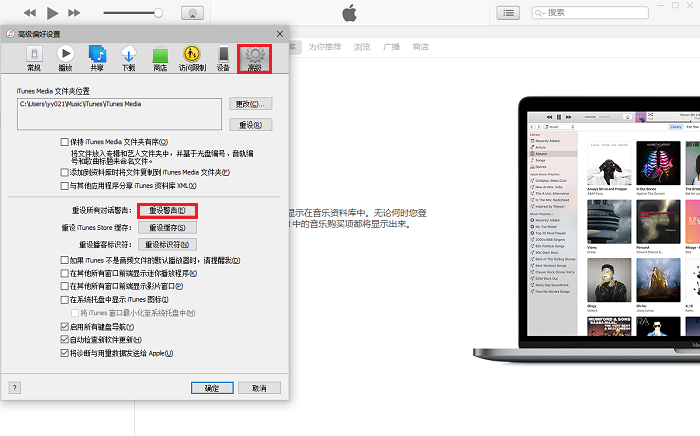Switch to the 为你推荐 tab
The height and width of the screenshot is (436, 700).
click(325, 46)
